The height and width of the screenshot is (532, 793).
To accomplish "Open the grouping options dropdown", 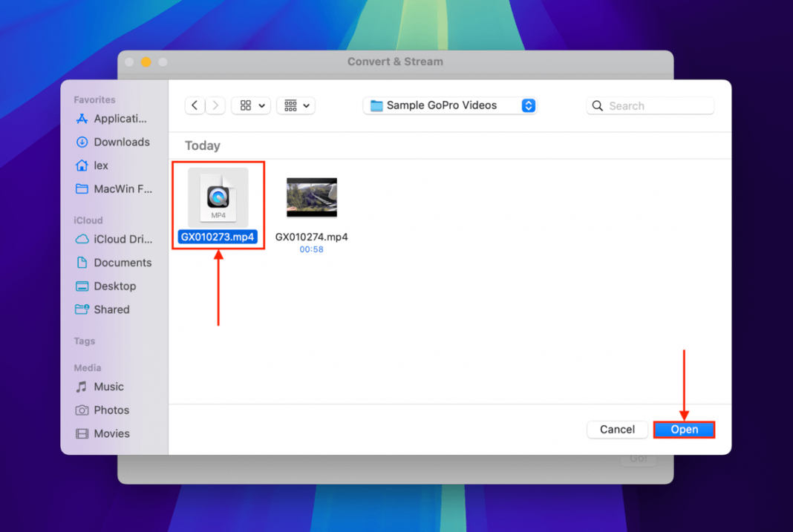I will 296,105.
